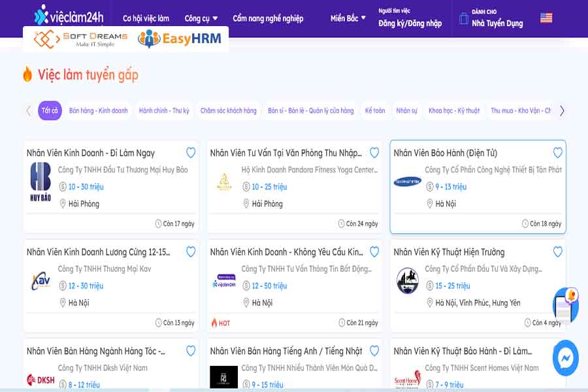Open company Công Ty TNHH Đầu Tư Thương Mại Huy Bảo
Image resolution: width=588 pixels, height=392 pixels.
tap(123, 170)
